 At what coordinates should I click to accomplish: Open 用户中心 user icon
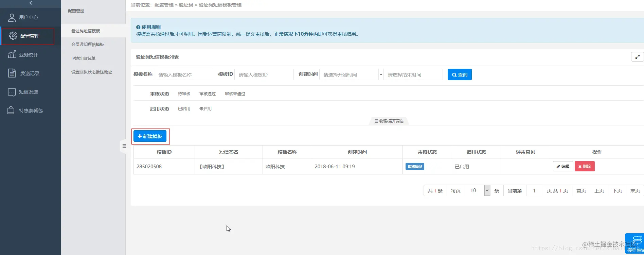12,17
